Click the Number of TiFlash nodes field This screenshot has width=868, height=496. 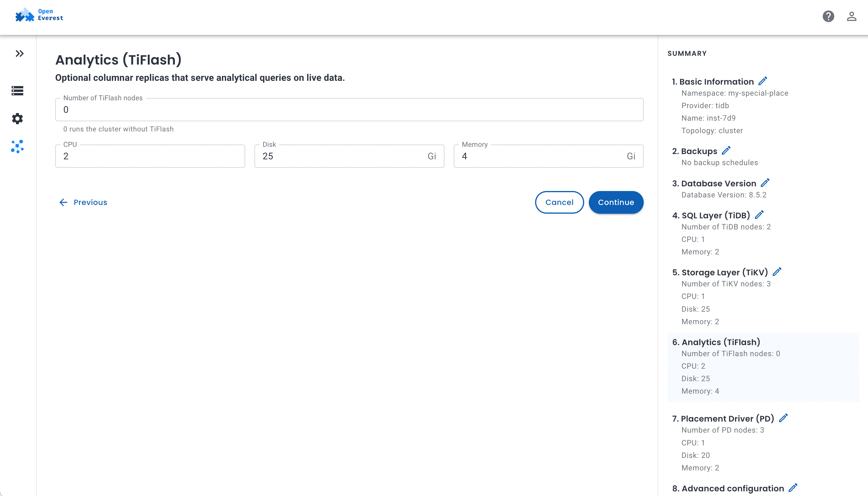(x=349, y=110)
